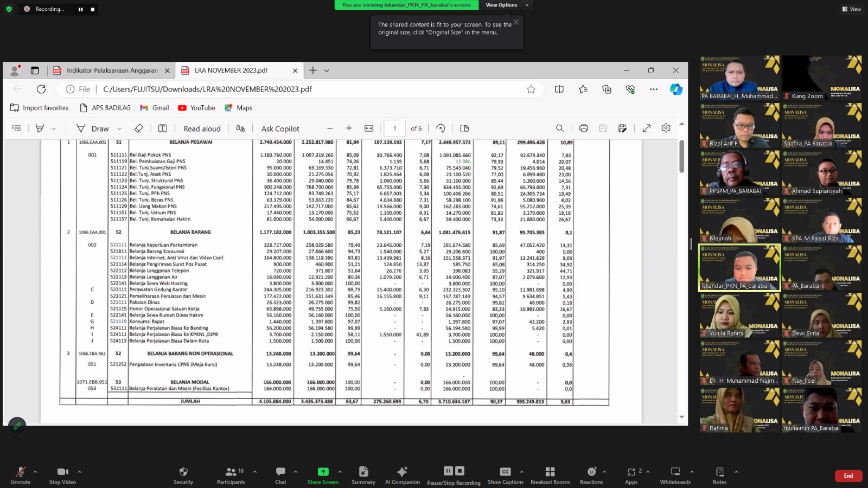The image size is (868, 488).
Task: Click the Rotate icon in PDF toolbar
Action: point(441,129)
